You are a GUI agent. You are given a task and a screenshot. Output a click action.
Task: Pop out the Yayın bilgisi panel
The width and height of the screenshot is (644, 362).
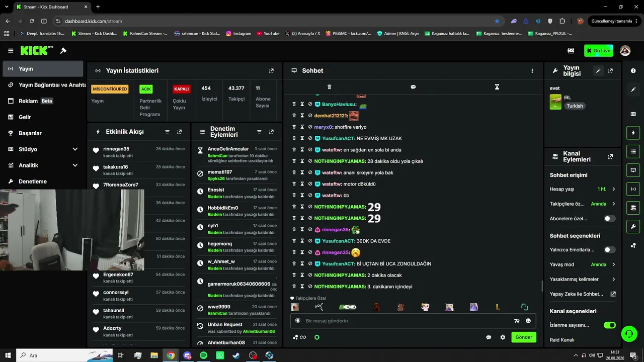[610, 71]
